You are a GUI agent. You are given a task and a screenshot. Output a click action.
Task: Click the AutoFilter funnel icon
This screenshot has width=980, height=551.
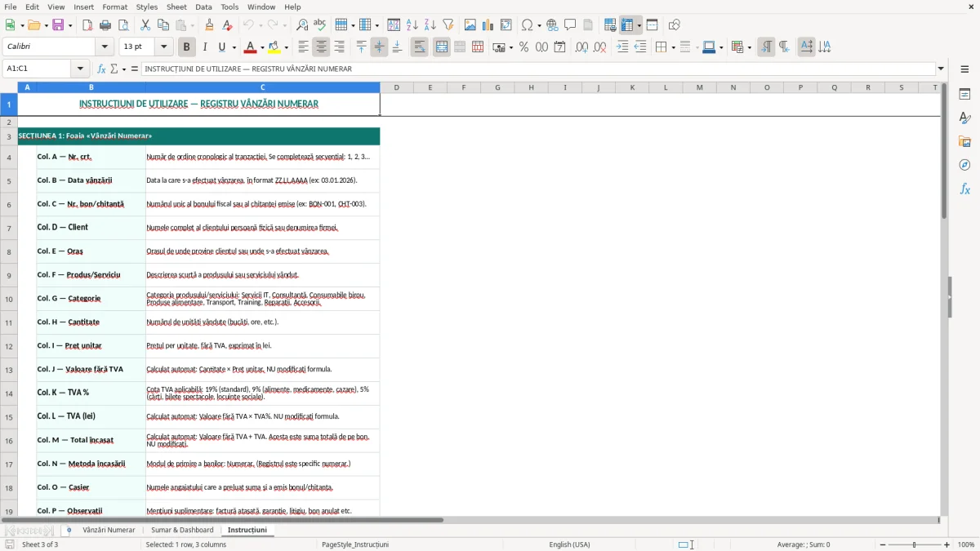448,25
